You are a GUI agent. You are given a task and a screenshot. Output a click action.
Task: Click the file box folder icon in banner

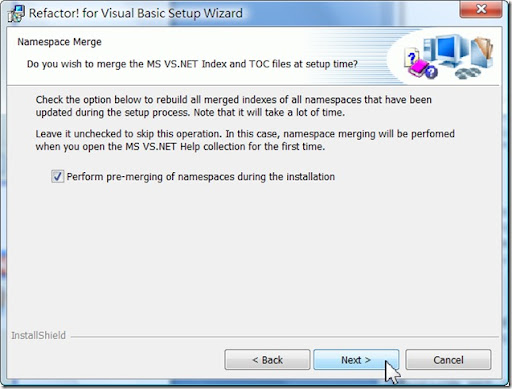point(482,52)
